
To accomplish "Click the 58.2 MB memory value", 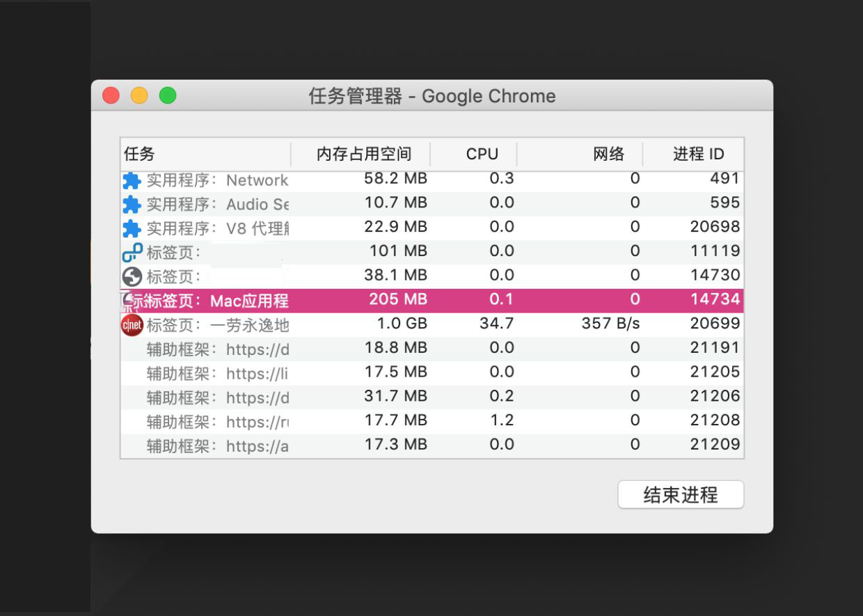I will tap(395, 179).
